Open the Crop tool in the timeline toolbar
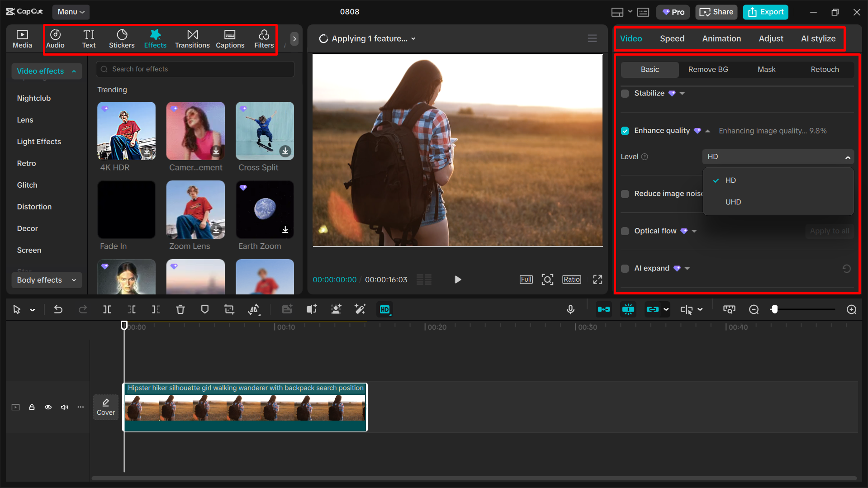 pyautogui.click(x=229, y=309)
